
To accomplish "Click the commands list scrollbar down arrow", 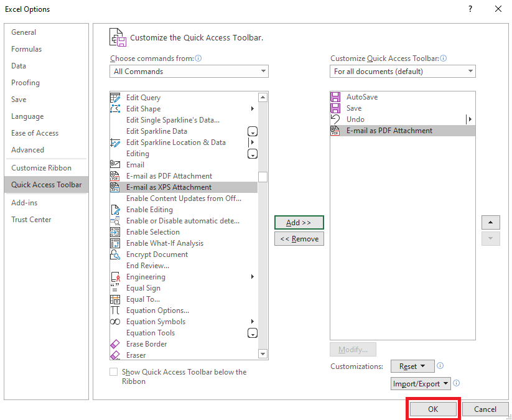I will click(263, 353).
